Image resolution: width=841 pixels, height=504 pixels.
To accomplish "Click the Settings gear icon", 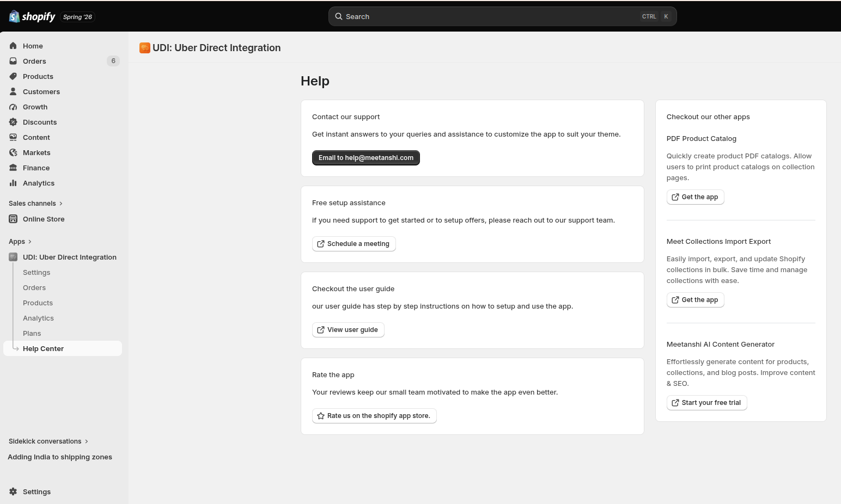I will tap(13, 491).
